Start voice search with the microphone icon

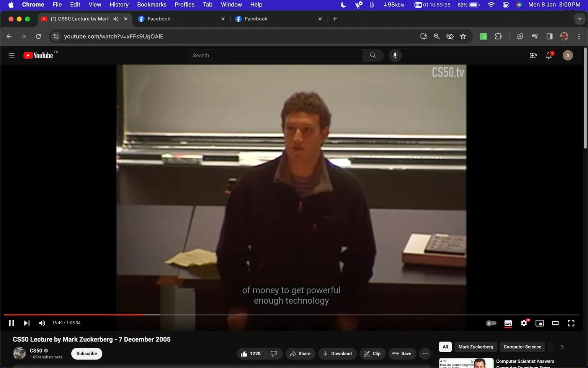coord(395,55)
